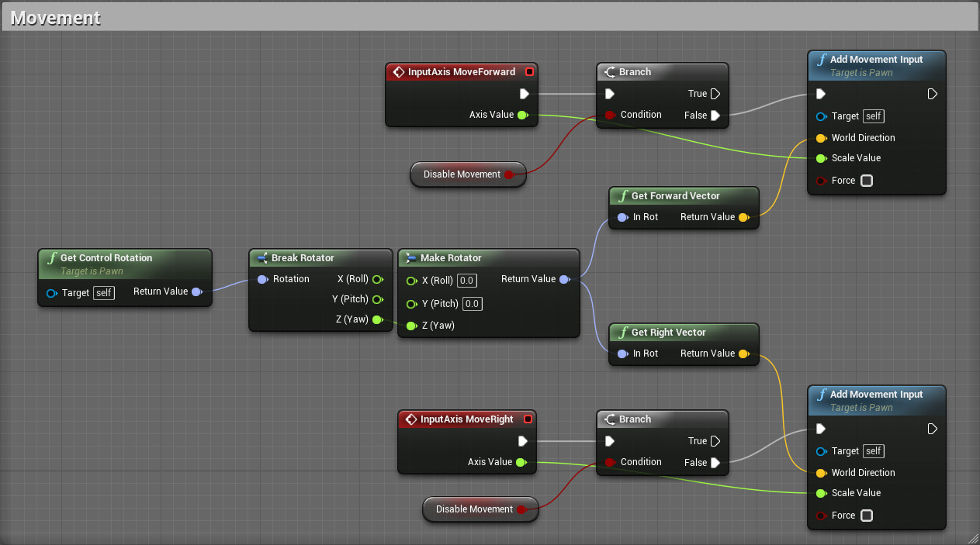980x545 pixels.
Task: Click the Make Rotator X (Roll) value field
Action: pos(466,281)
